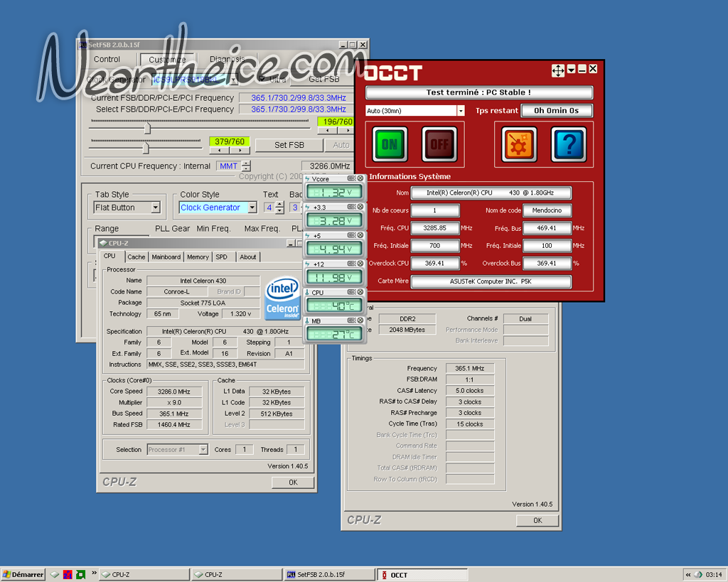
Task: Click OK in the front CPU-Z window
Action: pos(293,483)
